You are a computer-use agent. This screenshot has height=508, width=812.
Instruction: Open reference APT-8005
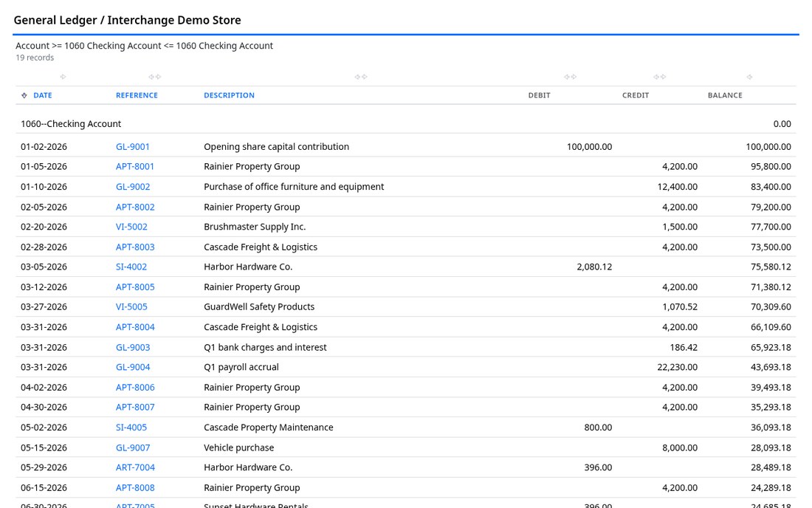point(135,287)
